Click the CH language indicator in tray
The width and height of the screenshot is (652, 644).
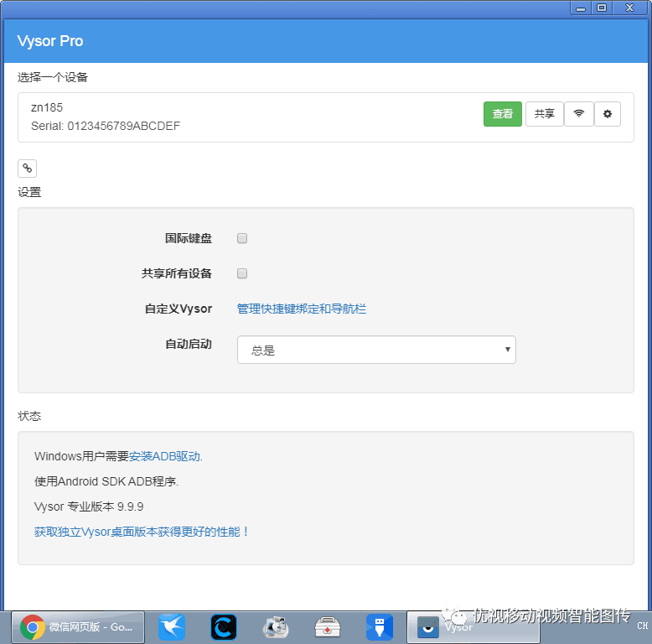click(642, 626)
